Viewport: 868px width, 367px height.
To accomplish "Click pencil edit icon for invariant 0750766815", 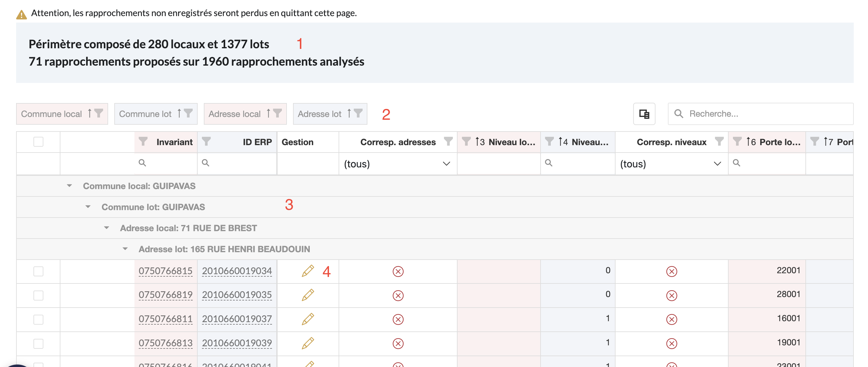I will pyautogui.click(x=308, y=271).
